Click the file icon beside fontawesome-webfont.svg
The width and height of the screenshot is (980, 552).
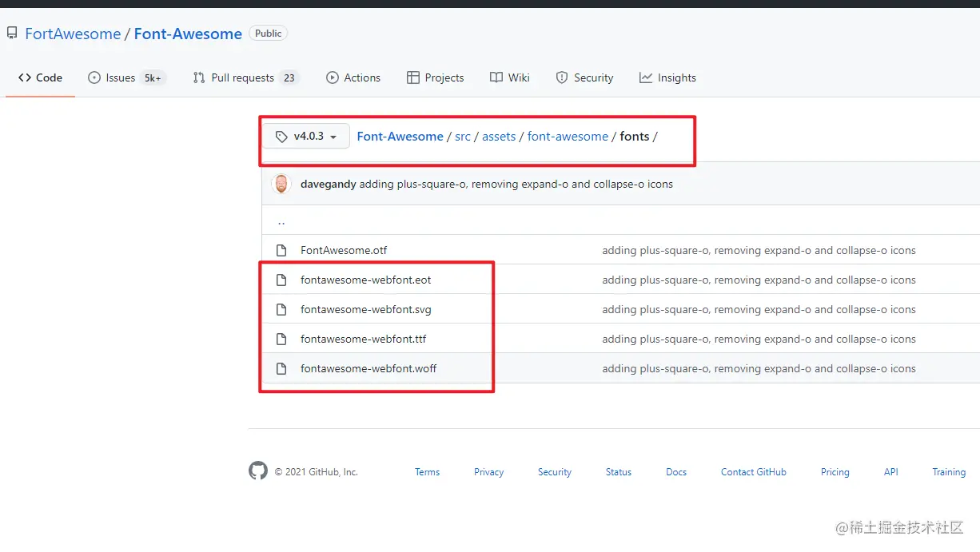coord(281,309)
